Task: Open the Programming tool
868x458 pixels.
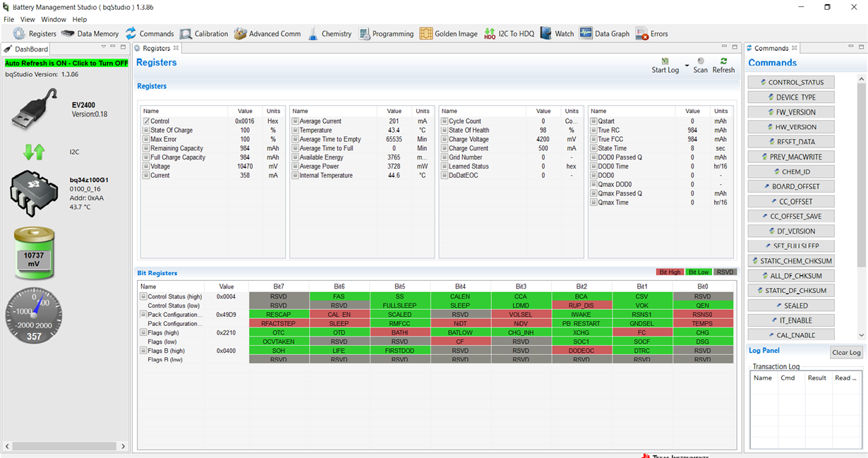Action: click(386, 34)
